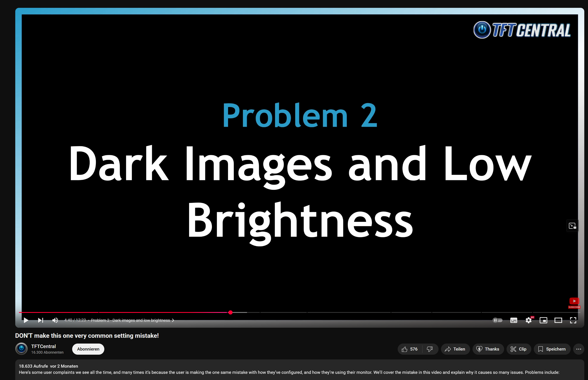Open TFTCentral channel avatar

[21, 349]
